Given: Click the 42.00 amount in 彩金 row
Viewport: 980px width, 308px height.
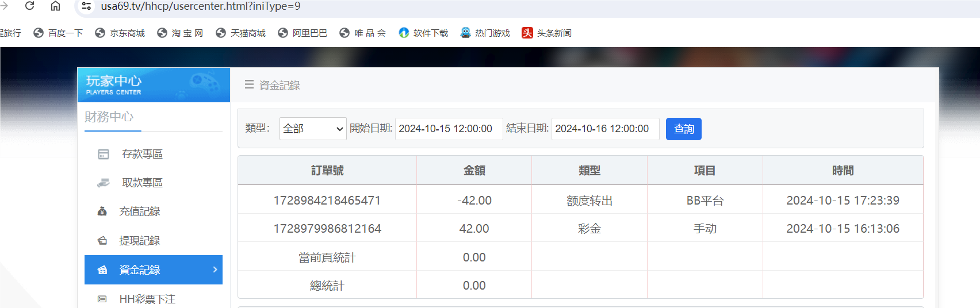Looking at the screenshot, I should [474, 229].
